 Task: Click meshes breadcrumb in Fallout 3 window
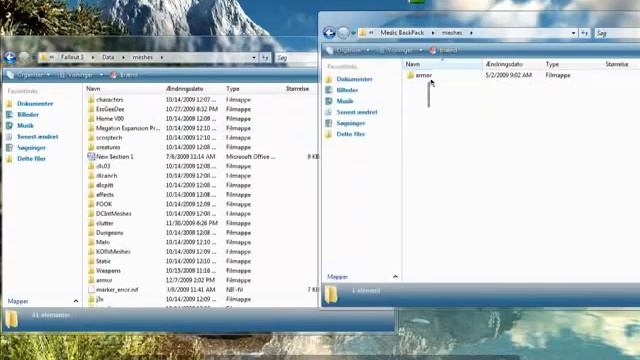point(142,57)
